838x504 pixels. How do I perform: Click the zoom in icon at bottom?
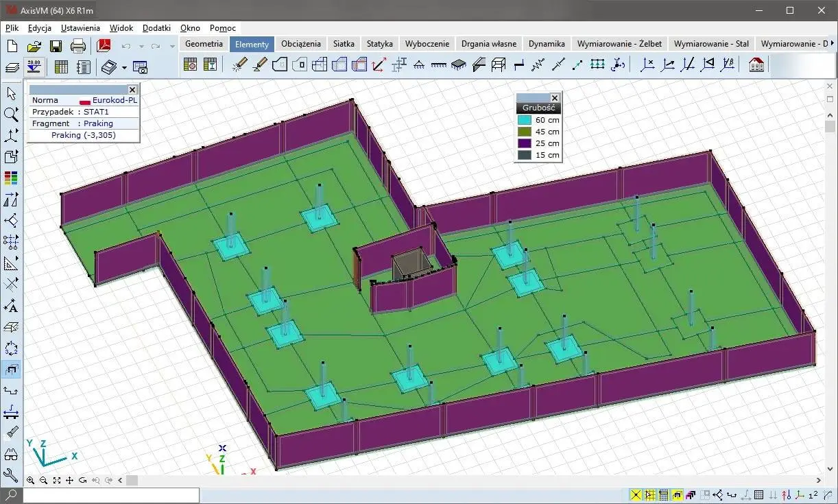pyautogui.click(x=31, y=481)
